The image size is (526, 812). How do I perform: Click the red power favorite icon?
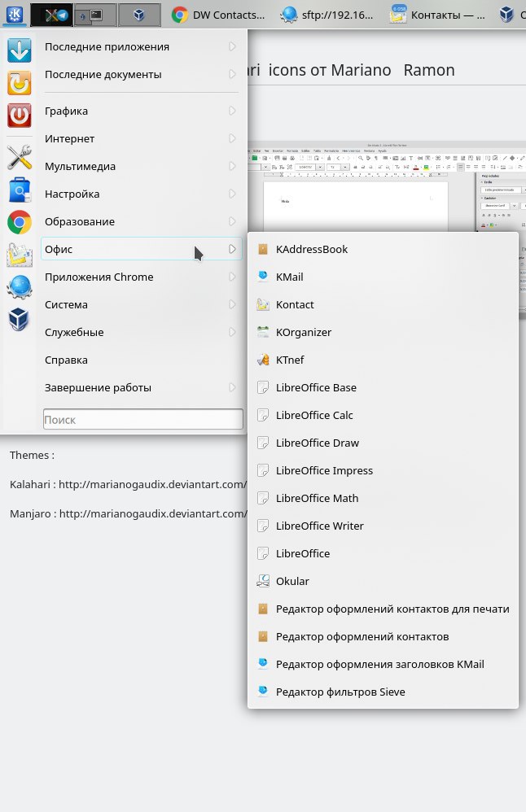20,115
